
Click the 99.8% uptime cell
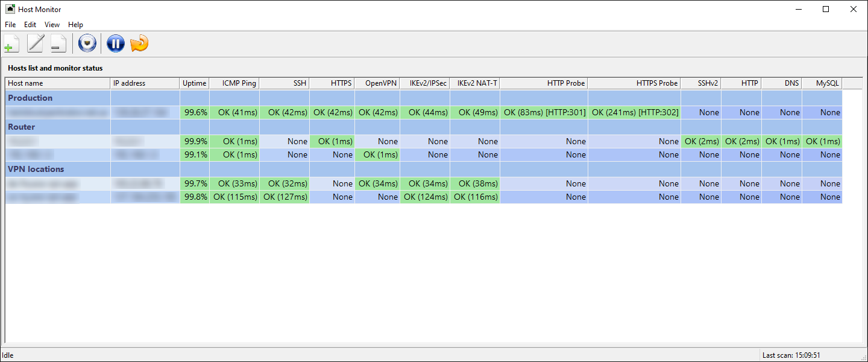(195, 197)
